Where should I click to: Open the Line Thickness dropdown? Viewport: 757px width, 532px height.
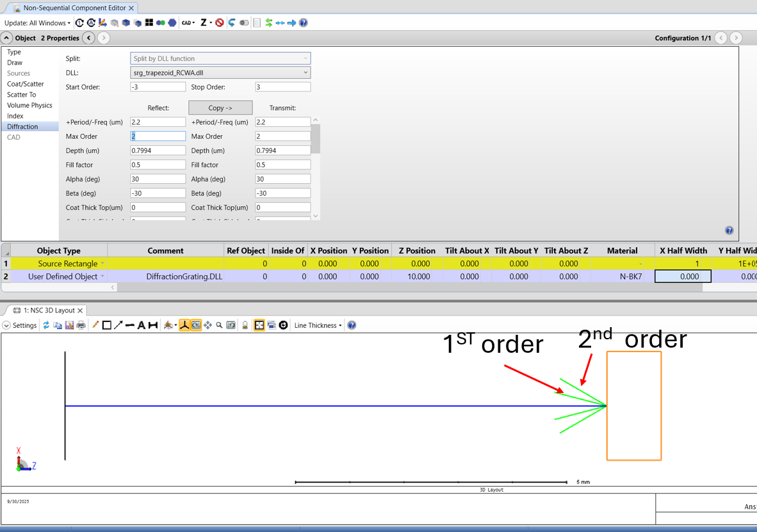tap(318, 325)
